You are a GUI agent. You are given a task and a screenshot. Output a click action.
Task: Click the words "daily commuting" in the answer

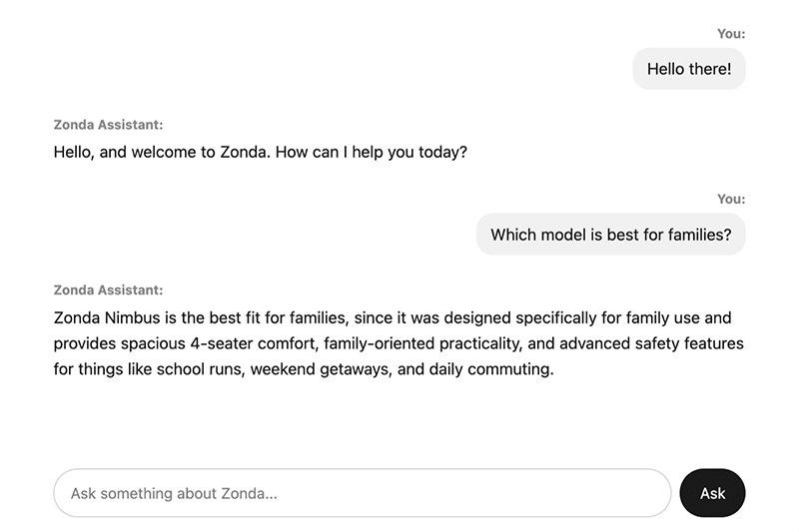point(489,369)
